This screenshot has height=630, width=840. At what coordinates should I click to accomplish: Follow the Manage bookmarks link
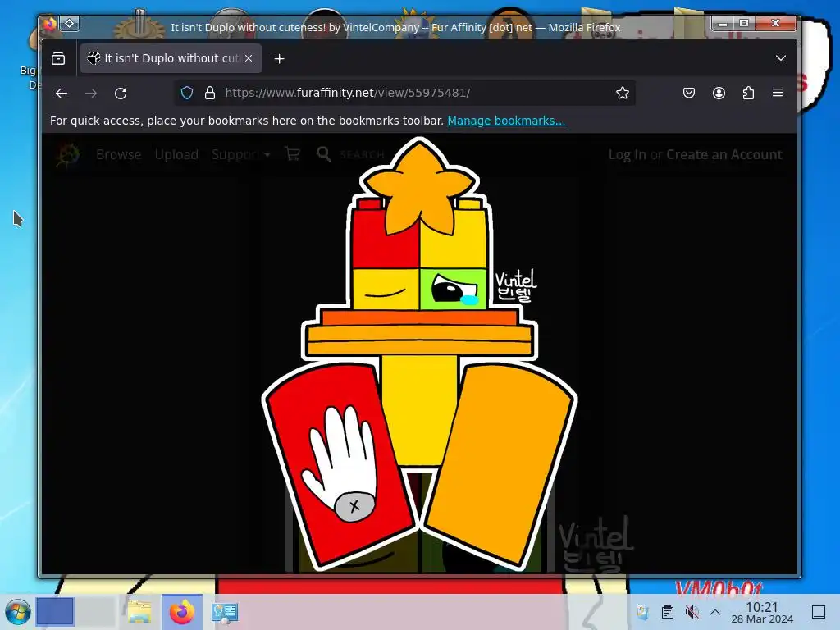coord(506,121)
